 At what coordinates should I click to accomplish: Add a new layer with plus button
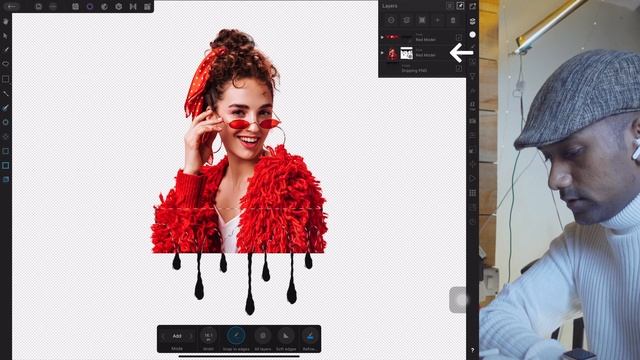click(438, 20)
